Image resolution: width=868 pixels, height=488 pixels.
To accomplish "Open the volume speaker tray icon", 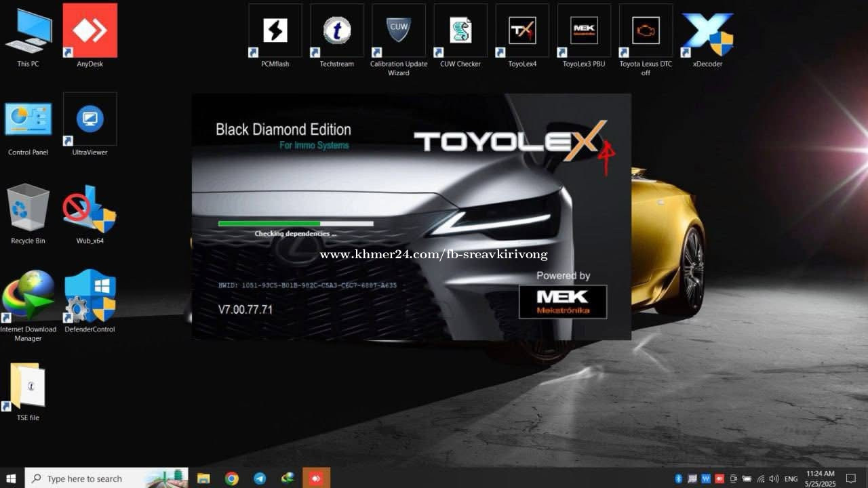I will point(774,479).
